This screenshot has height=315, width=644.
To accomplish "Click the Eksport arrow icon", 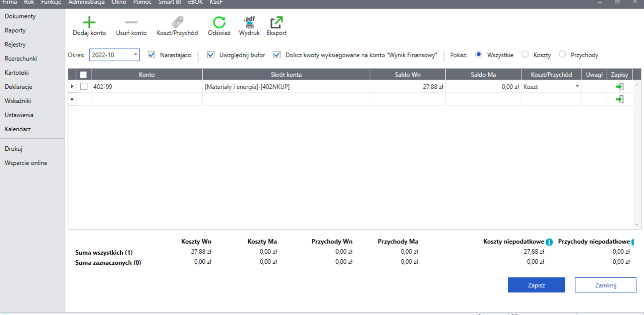I will tap(277, 22).
